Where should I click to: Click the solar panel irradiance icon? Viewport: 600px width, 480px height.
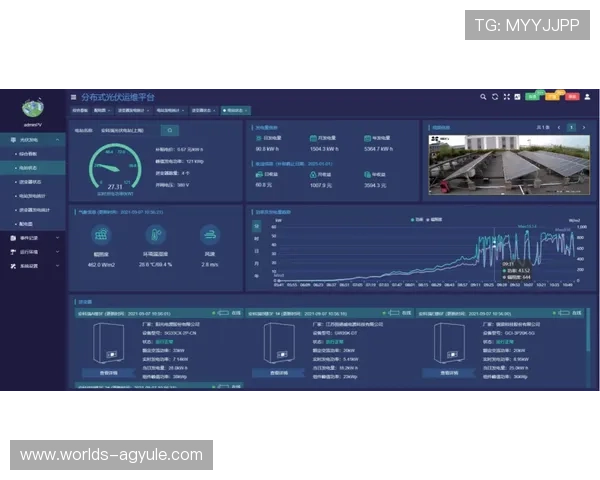point(100,234)
